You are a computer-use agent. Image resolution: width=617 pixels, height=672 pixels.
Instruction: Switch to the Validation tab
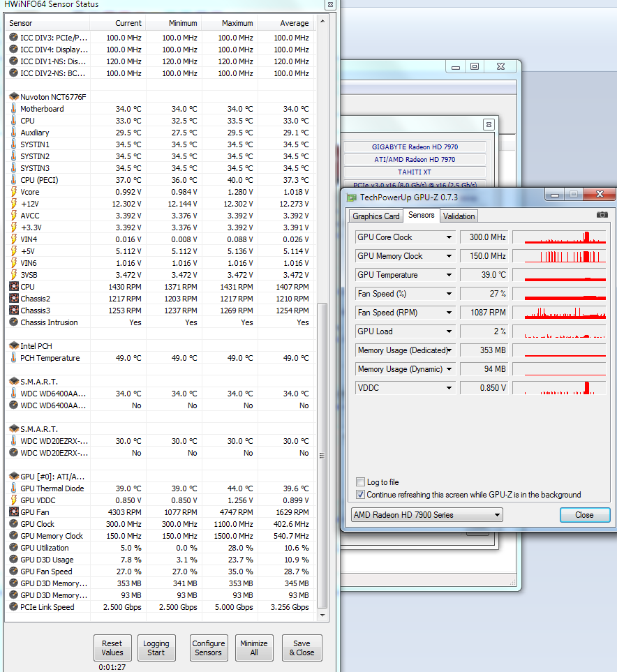coord(459,216)
